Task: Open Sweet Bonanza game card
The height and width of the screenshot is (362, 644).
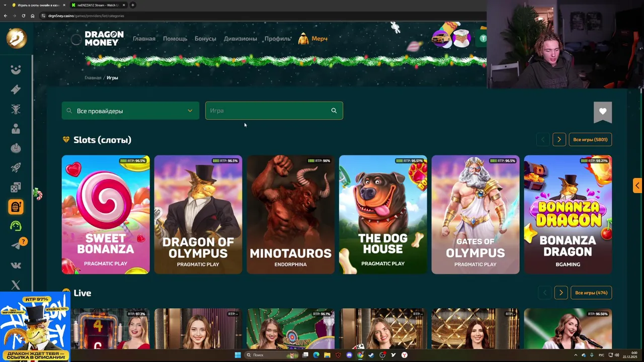Action: click(x=106, y=215)
